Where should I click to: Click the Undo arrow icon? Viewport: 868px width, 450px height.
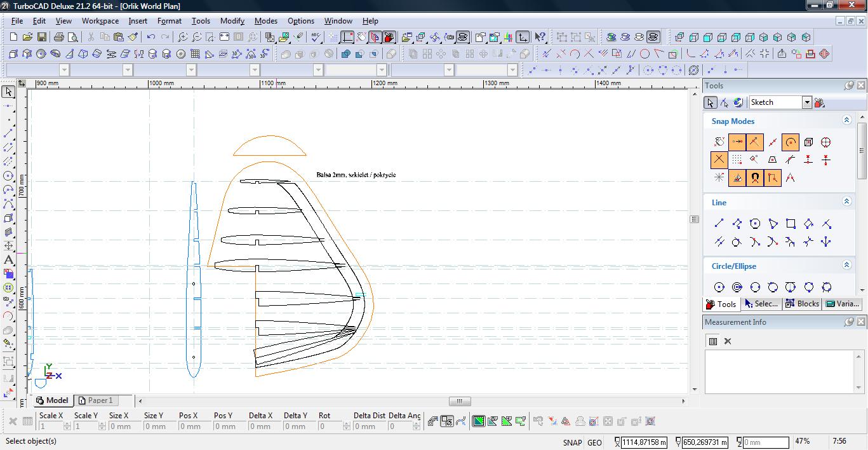151,37
